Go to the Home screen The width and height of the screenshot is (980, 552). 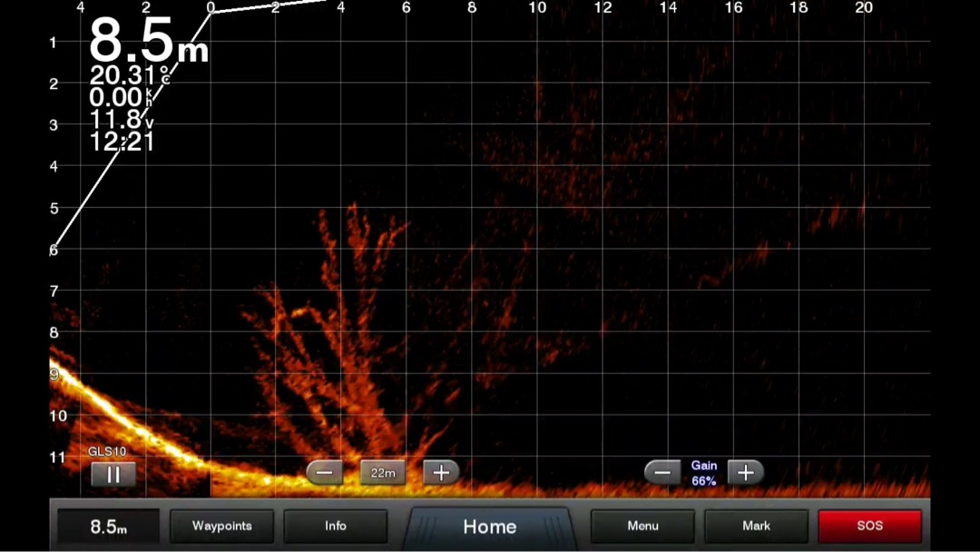point(490,527)
